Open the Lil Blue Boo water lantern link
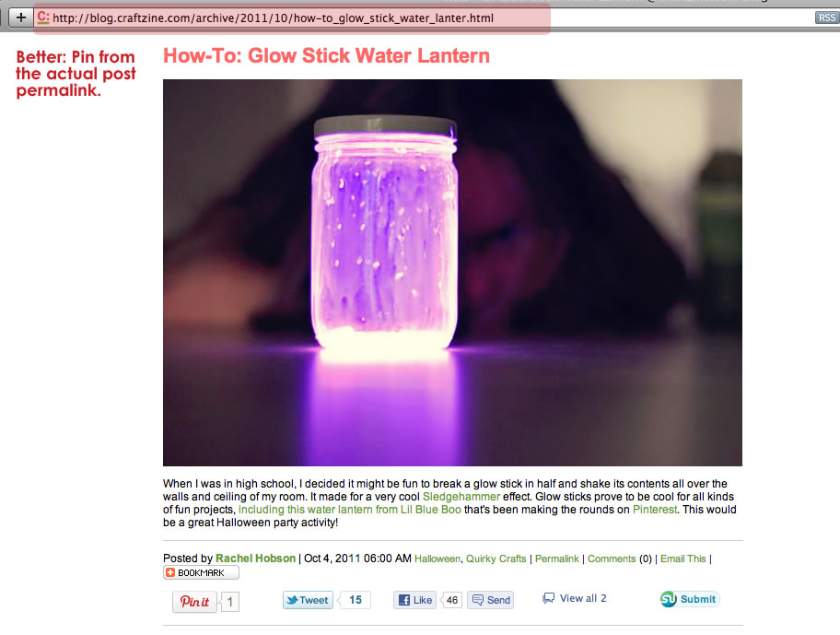This screenshot has height=635, width=840. 350,510
